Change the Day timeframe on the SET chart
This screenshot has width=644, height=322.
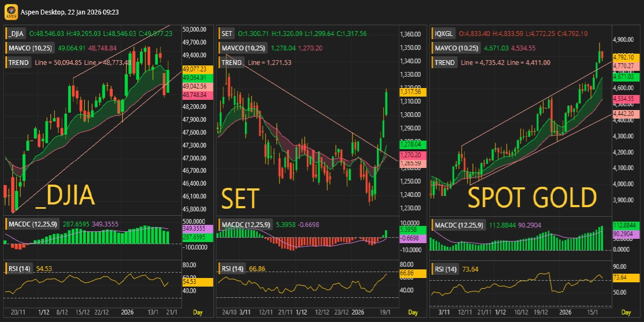[x=413, y=312]
